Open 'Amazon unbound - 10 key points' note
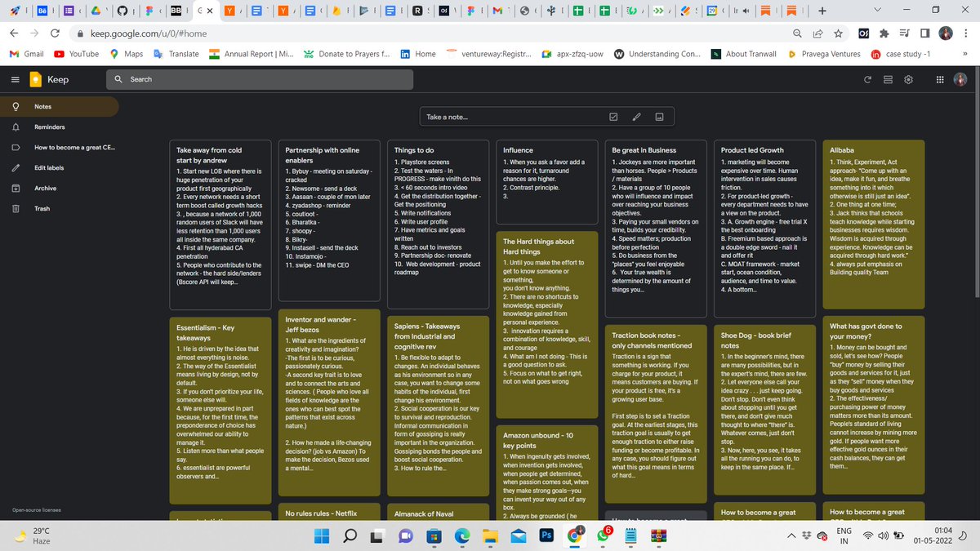 tap(546, 474)
